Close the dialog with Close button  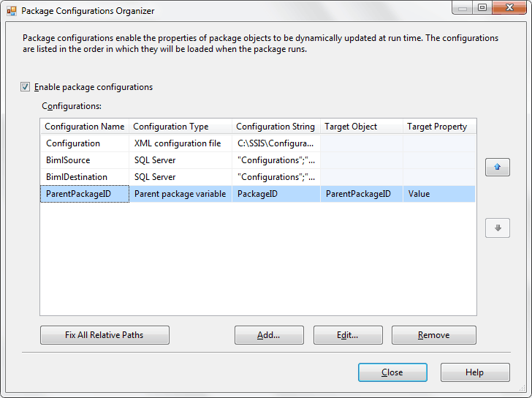click(x=392, y=372)
